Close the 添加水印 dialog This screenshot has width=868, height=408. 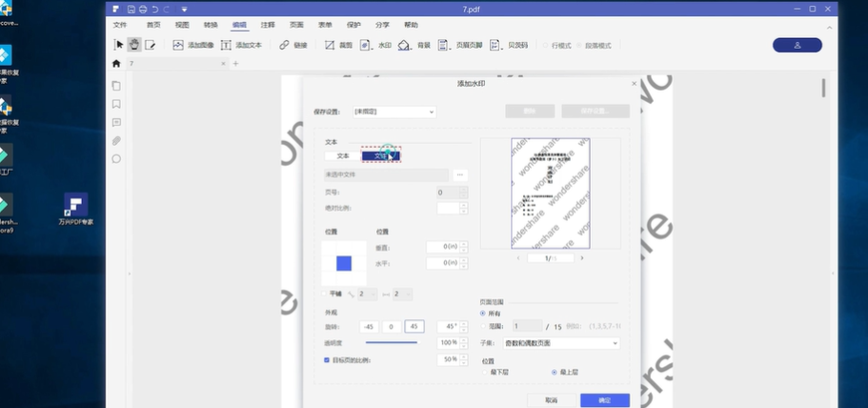pos(634,84)
